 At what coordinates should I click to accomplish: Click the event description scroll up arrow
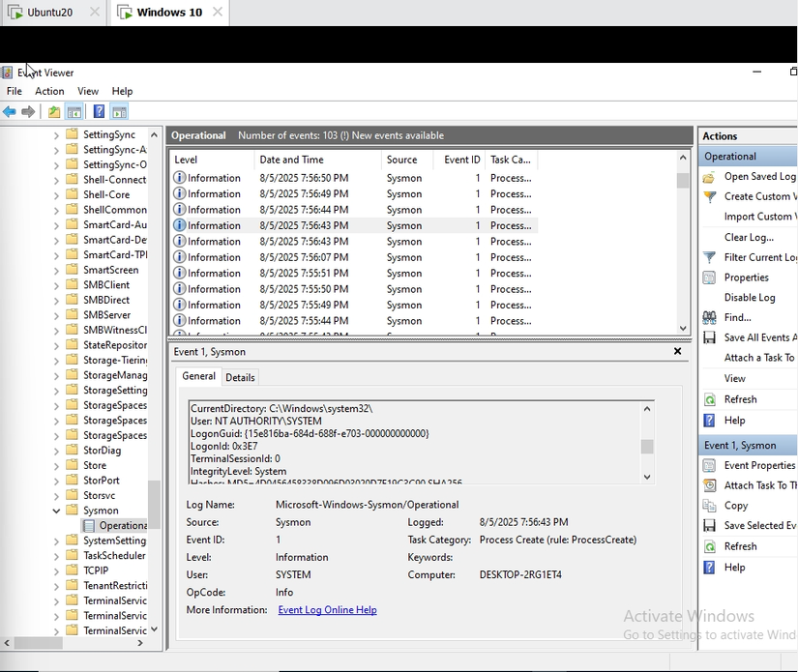[647, 408]
